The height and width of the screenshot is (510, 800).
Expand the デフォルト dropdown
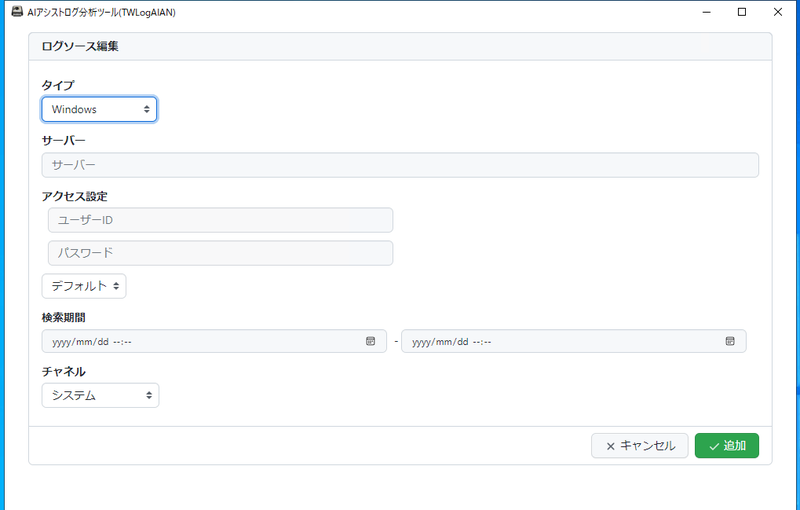click(x=84, y=286)
